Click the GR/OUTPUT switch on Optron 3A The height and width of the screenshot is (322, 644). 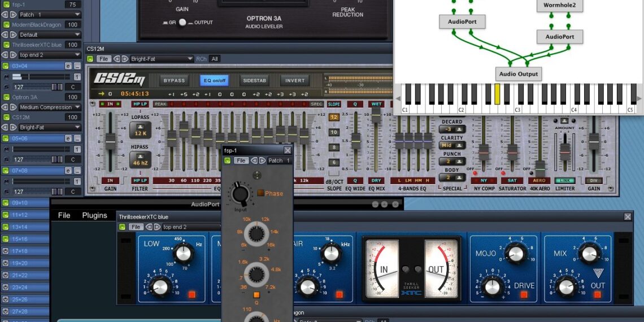point(182,23)
